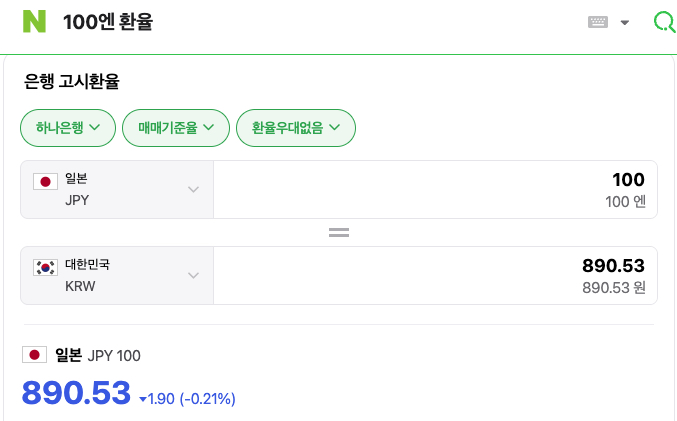This screenshot has width=677, height=421.
Task: Open the 매매기준율 rate type dropdown
Action: [176, 128]
